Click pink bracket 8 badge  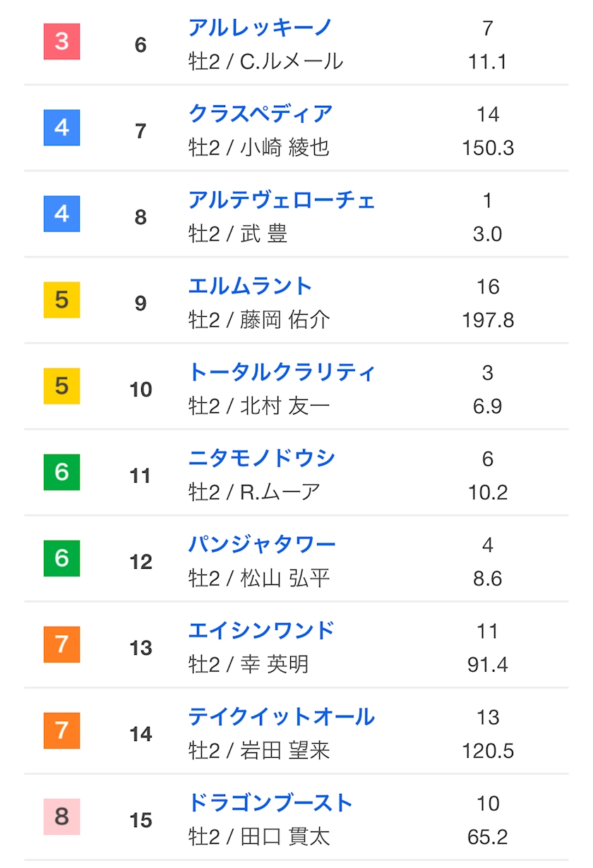(x=62, y=816)
